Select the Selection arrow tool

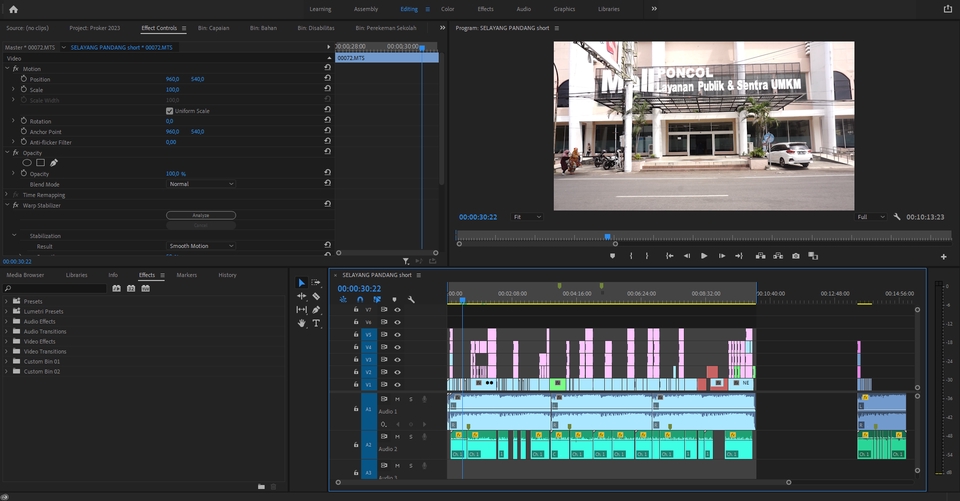301,282
